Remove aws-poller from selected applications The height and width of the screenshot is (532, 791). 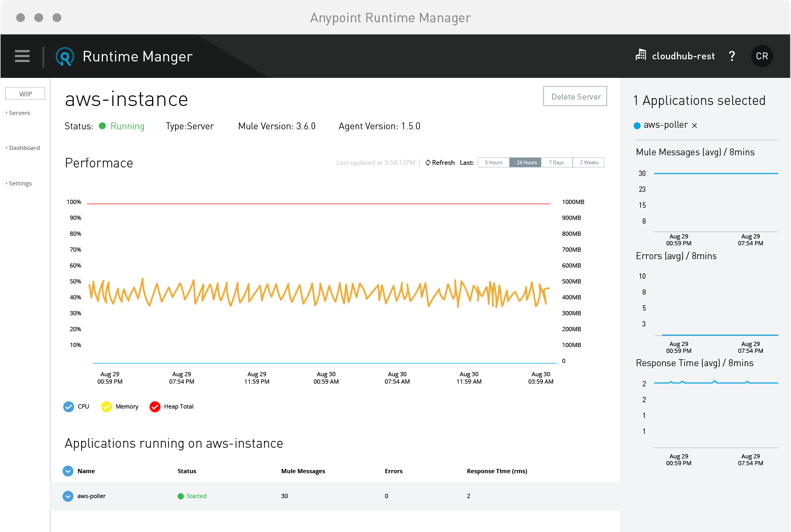pos(695,126)
